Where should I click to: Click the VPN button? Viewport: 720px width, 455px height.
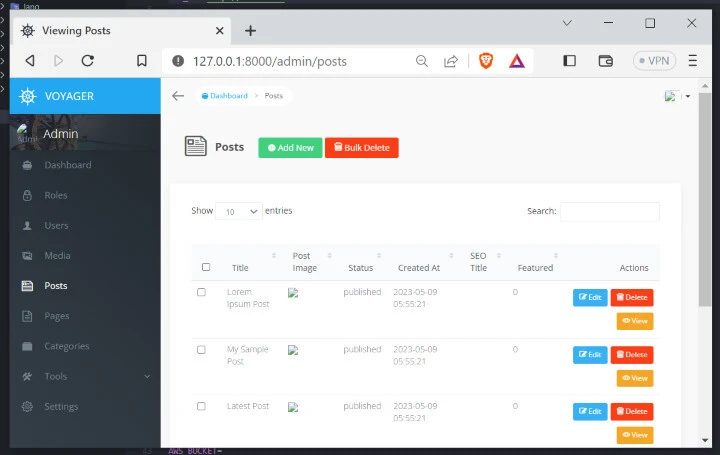(654, 61)
